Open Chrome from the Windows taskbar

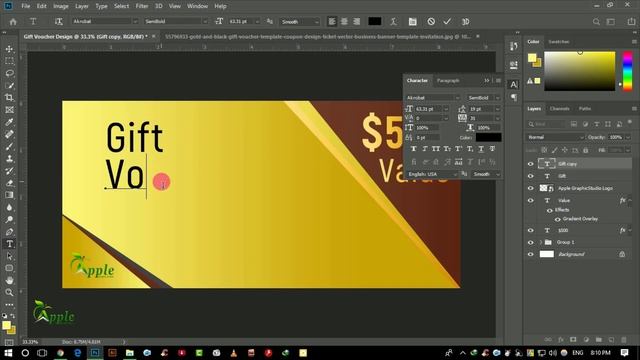point(60,353)
